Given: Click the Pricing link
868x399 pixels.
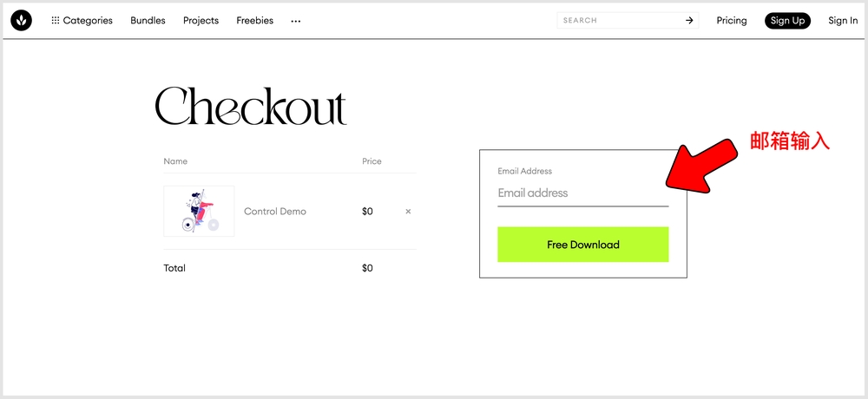Looking at the screenshot, I should coord(731,21).
